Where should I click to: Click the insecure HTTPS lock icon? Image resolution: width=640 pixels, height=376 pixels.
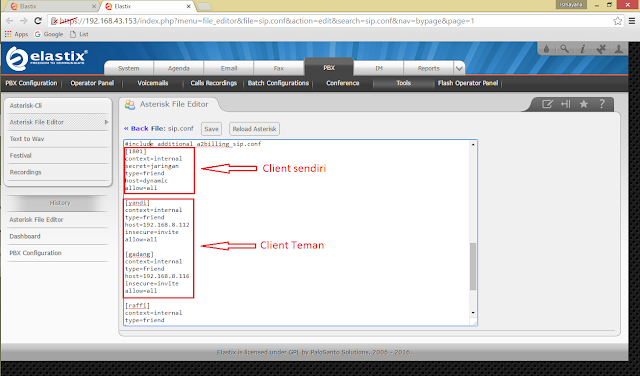[54, 21]
